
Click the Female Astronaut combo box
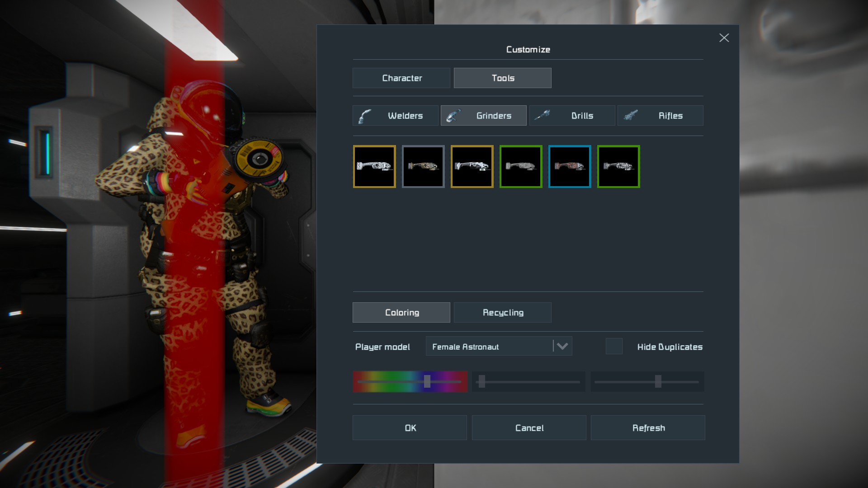[488, 347]
